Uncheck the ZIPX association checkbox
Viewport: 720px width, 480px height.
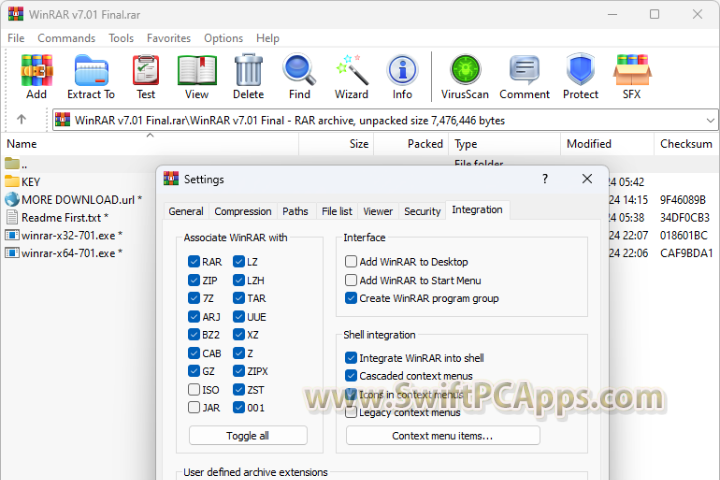239,371
